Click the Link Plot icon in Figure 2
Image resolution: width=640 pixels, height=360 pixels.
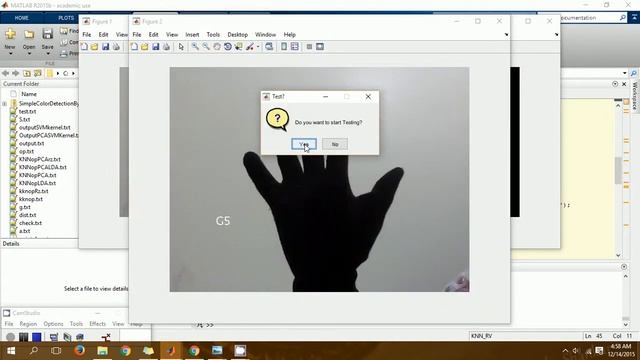click(269, 47)
